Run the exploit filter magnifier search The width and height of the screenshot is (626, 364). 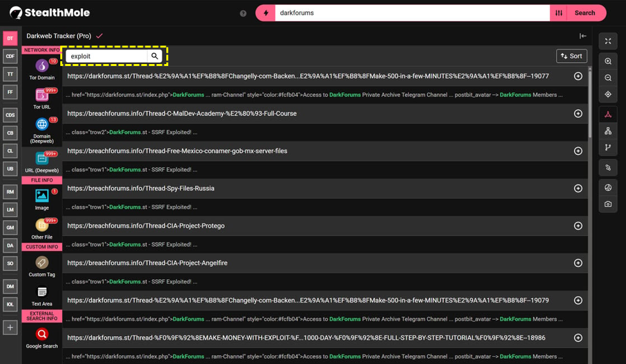(154, 56)
